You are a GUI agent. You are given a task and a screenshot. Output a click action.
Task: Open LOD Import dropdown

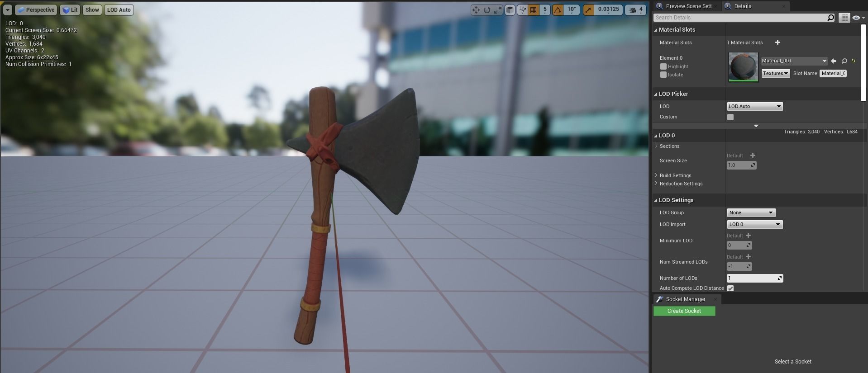tap(754, 224)
